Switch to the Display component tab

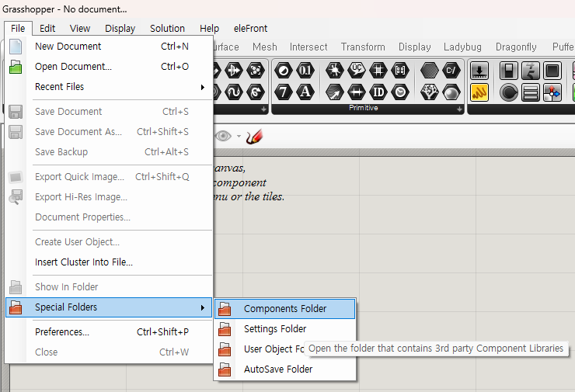(415, 47)
